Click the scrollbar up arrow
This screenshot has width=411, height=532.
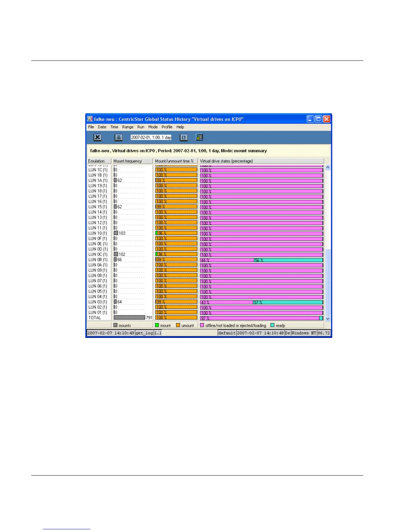click(328, 167)
